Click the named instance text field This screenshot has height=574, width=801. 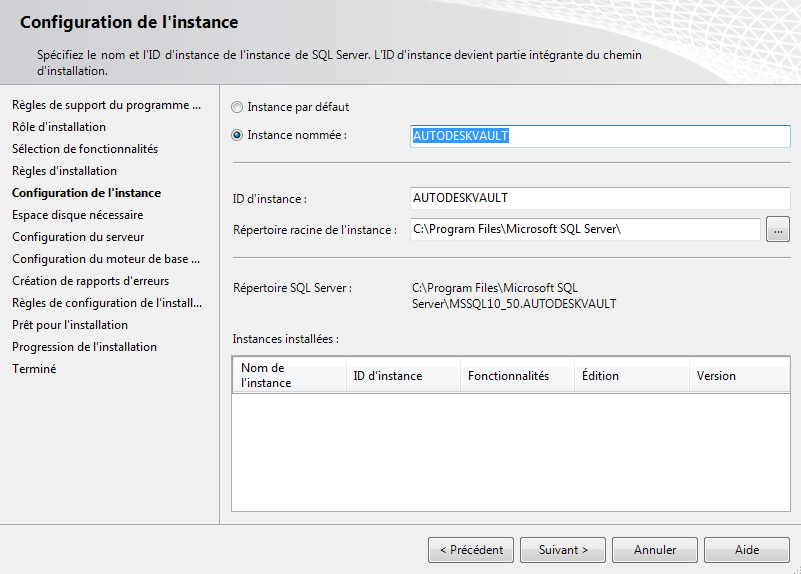pos(600,136)
